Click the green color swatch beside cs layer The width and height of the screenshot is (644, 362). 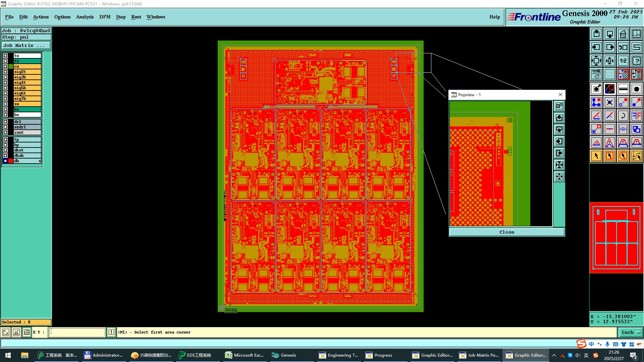[11, 66]
